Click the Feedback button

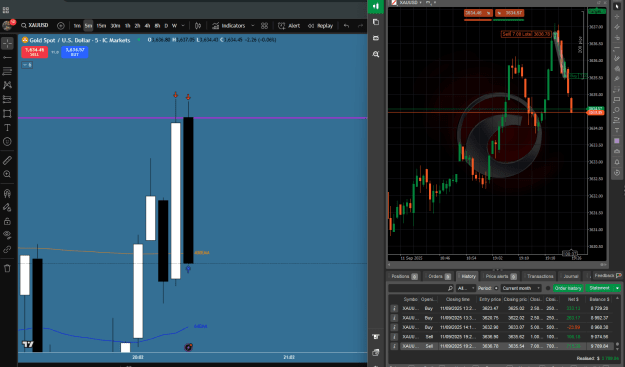607,276
